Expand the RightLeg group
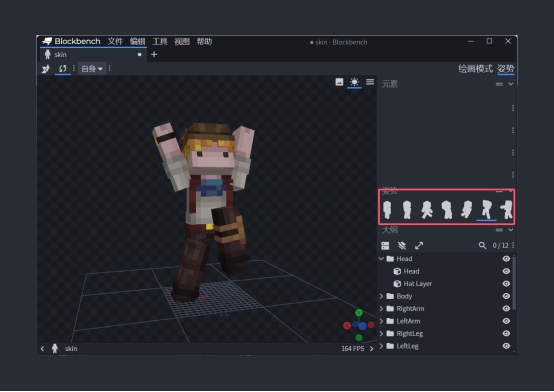The image size is (554, 392). point(381,333)
